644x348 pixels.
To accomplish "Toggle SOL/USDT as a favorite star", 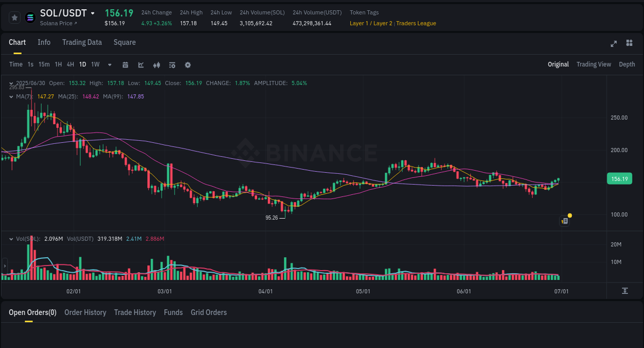I will 14,17.
